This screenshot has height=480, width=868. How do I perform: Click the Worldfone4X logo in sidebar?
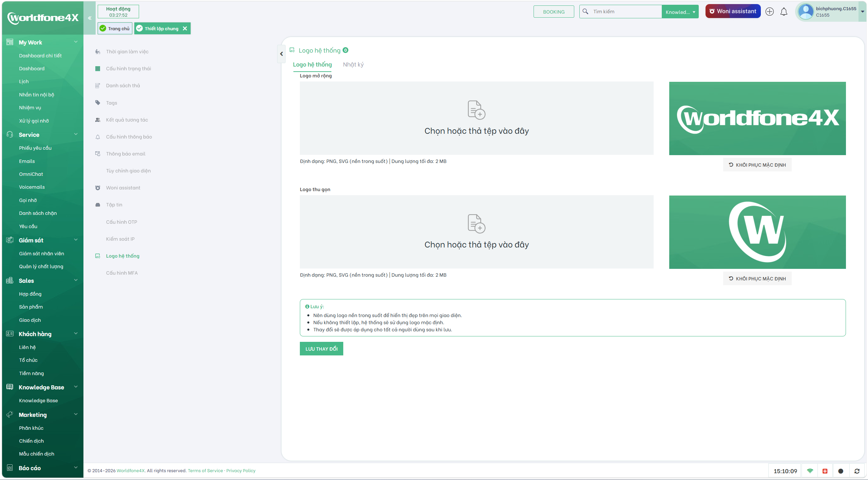43,18
